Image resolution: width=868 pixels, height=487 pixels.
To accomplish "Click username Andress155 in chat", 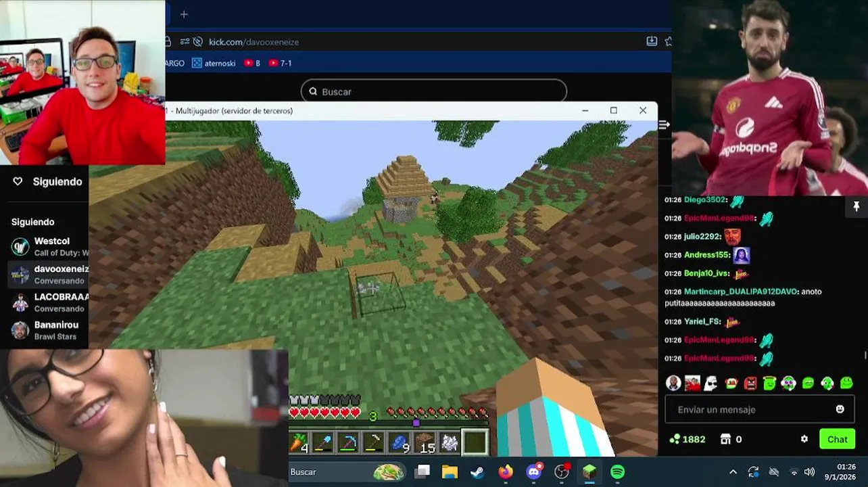I will coord(706,255).
